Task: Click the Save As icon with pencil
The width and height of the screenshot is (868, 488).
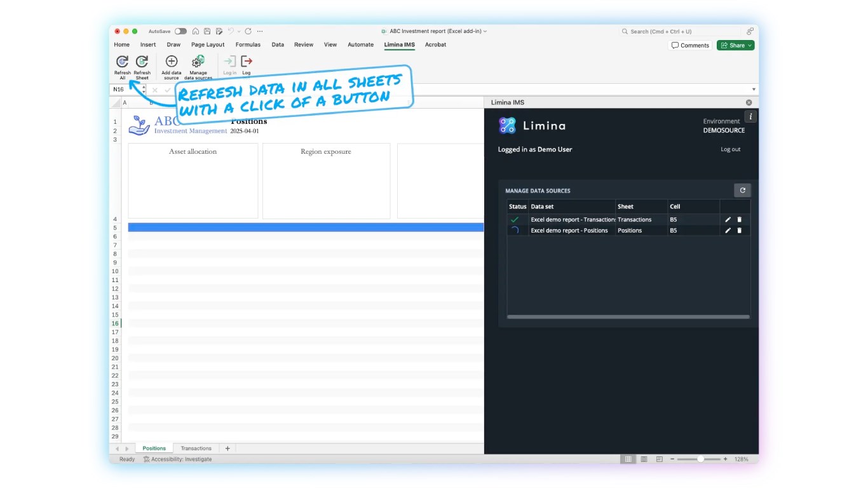Action: 219,31
